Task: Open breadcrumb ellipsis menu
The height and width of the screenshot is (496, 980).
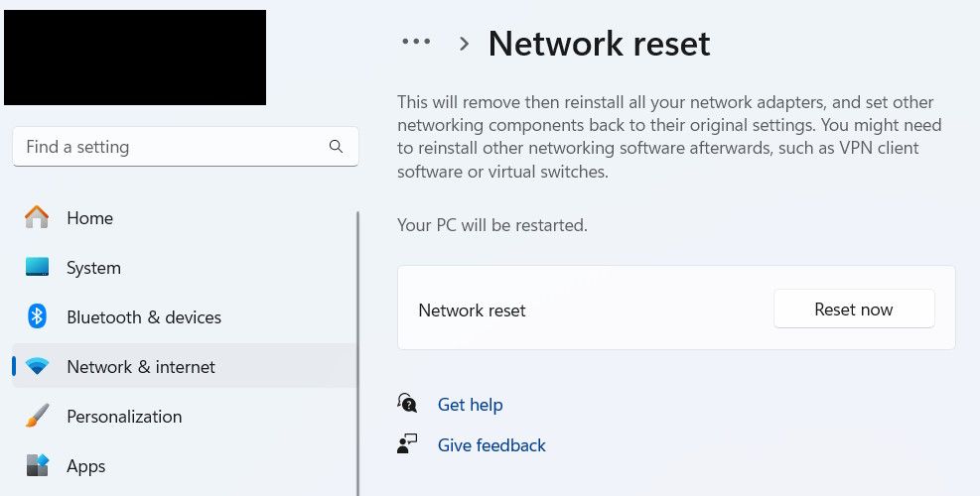Action: [416, 42]
